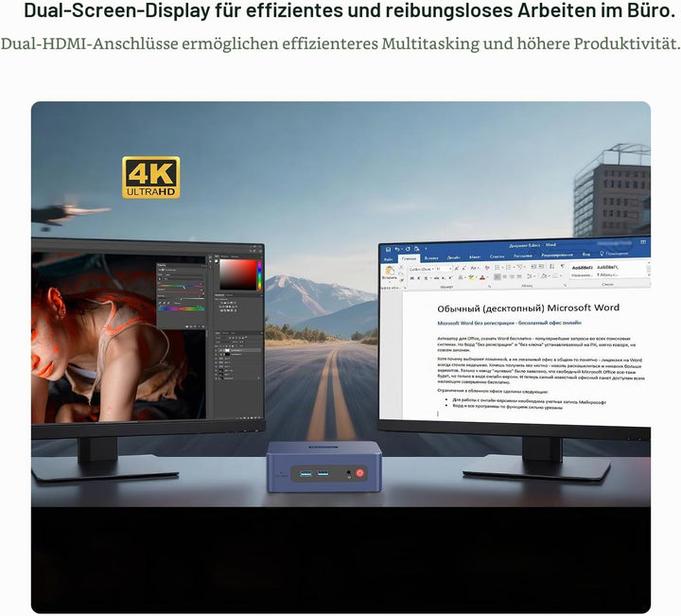Click the Sort A-Z icon
Viewport: 681px width, 616px height.
[x=552, y=266]
